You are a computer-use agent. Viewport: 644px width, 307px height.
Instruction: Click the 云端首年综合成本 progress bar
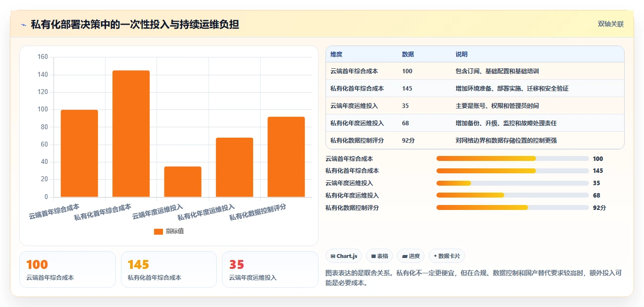click(512, 158)
